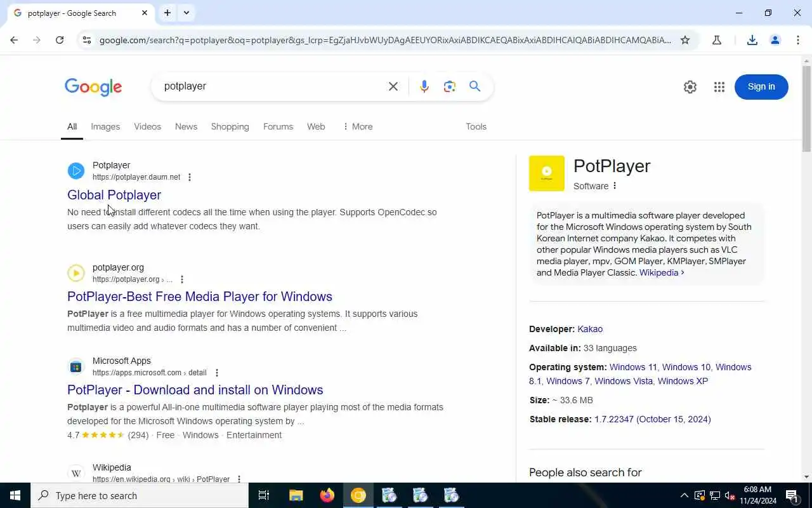This screenshot has height=508, width=812.
Task: Switch to the News tab
Action: point(186,126)
